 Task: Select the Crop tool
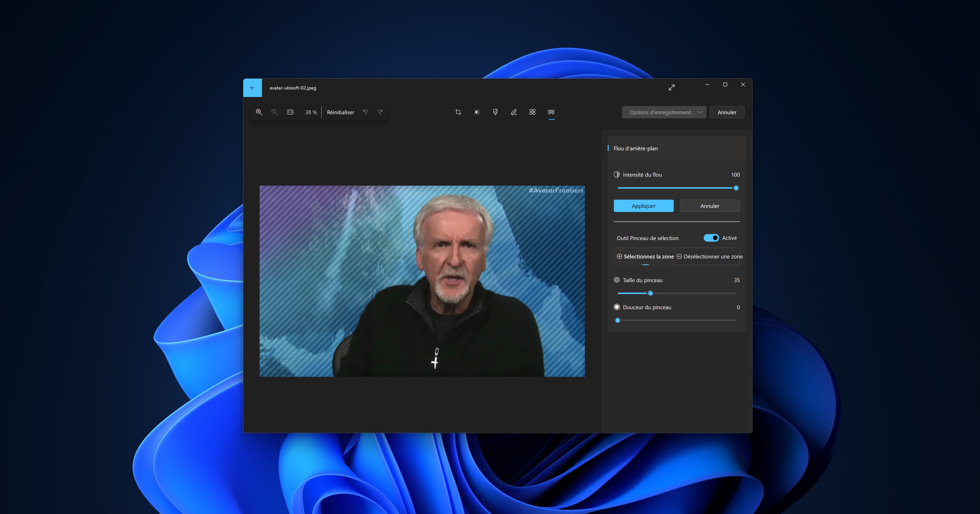(x=458, y=112)
